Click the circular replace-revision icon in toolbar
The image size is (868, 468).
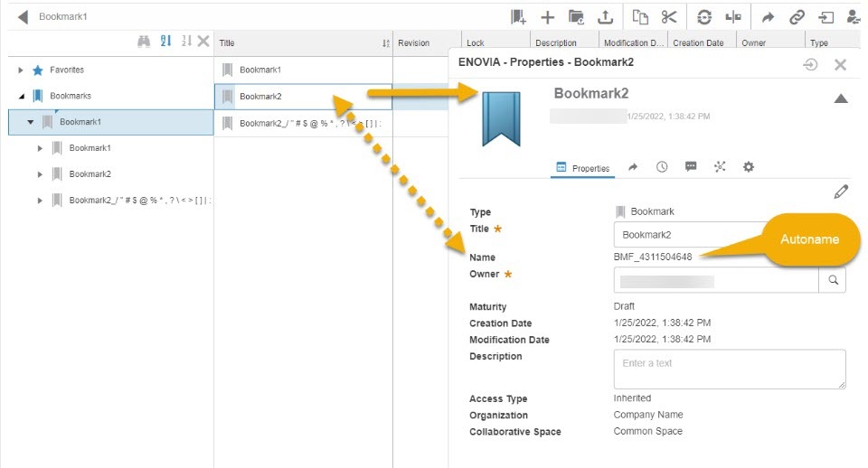[x=704, y=17]
